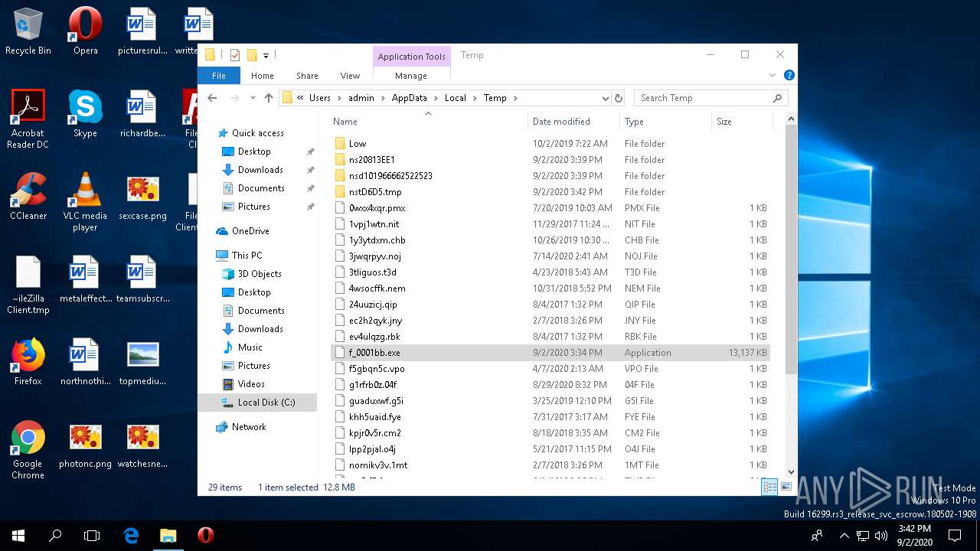Select topmediu image file on desktop
Viewport: 980px width, 551px height.
click(x=142, y=361)
